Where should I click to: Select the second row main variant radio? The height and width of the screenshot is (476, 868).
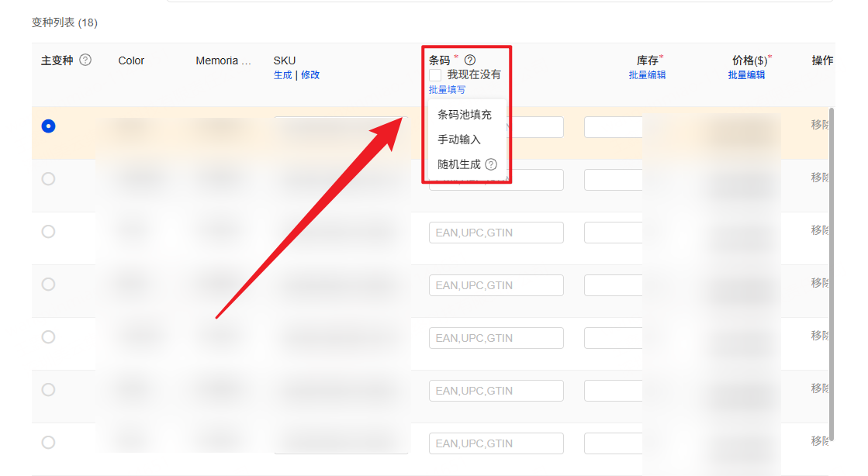coord(48,179)
